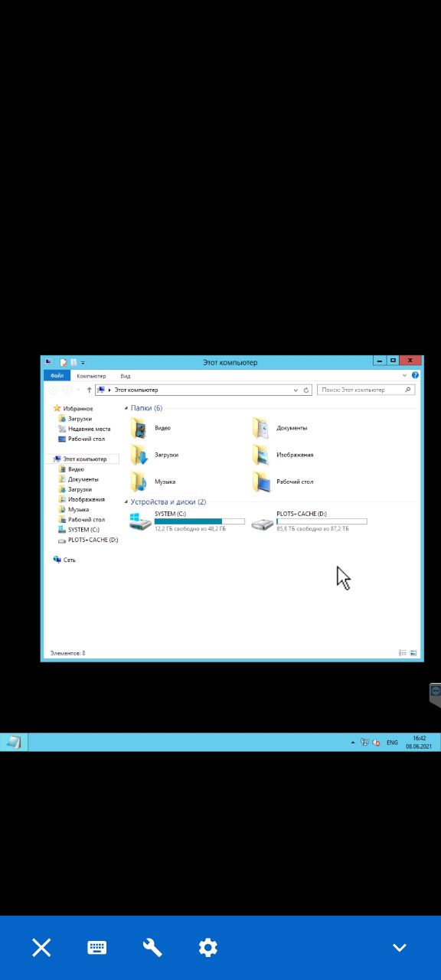Select Рабочий стол folder icon in main pane
This screenshot has height=980, width=441.
(x=261, y=482)
